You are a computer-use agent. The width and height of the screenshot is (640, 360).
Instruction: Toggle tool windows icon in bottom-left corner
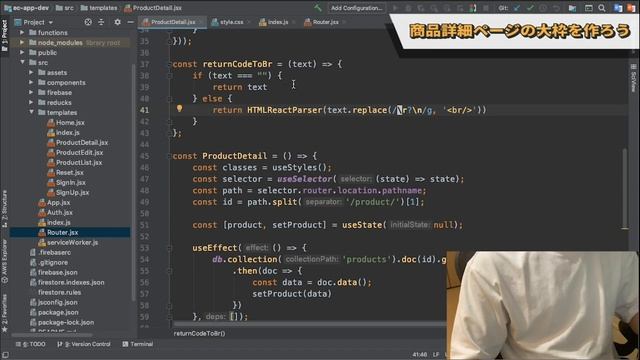pyautogui.click(x=5, y=355)
